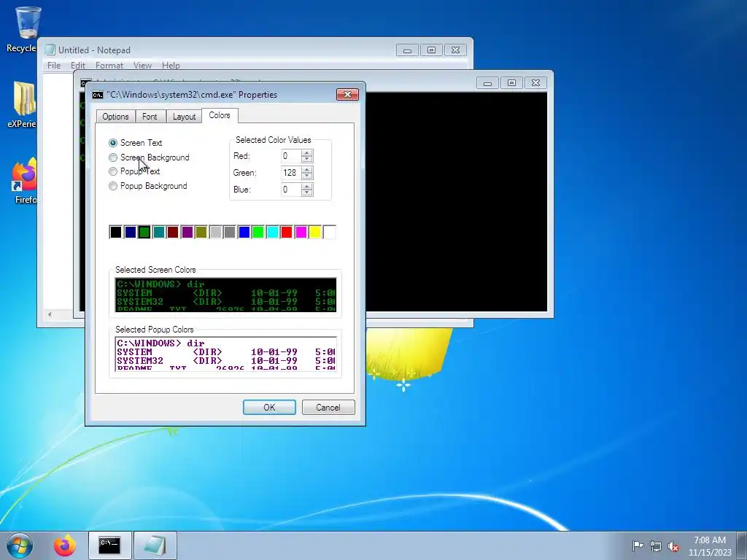Switch to the Font tab

150,117
